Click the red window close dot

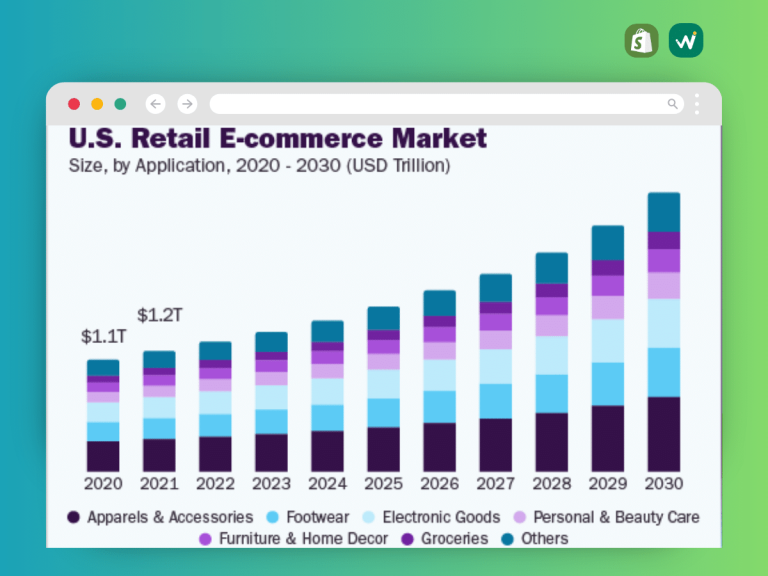(x=74, y=104)
